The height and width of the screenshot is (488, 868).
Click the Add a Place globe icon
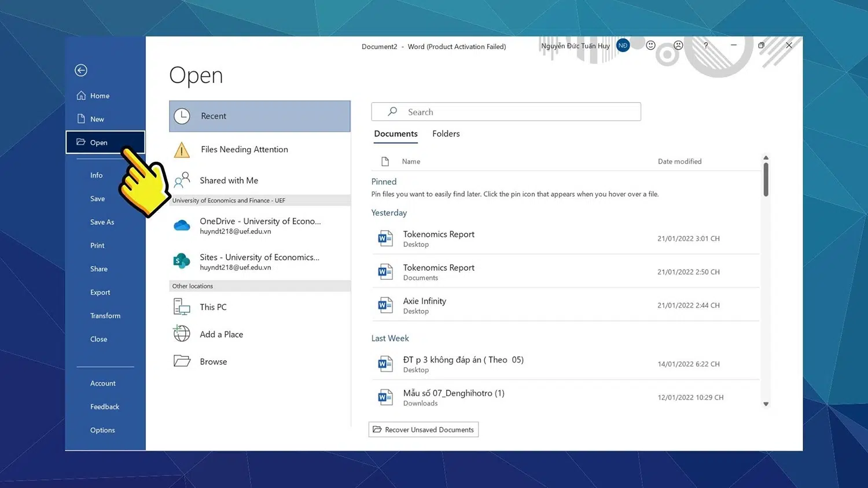pyautogui.click(x=182, y=333)
